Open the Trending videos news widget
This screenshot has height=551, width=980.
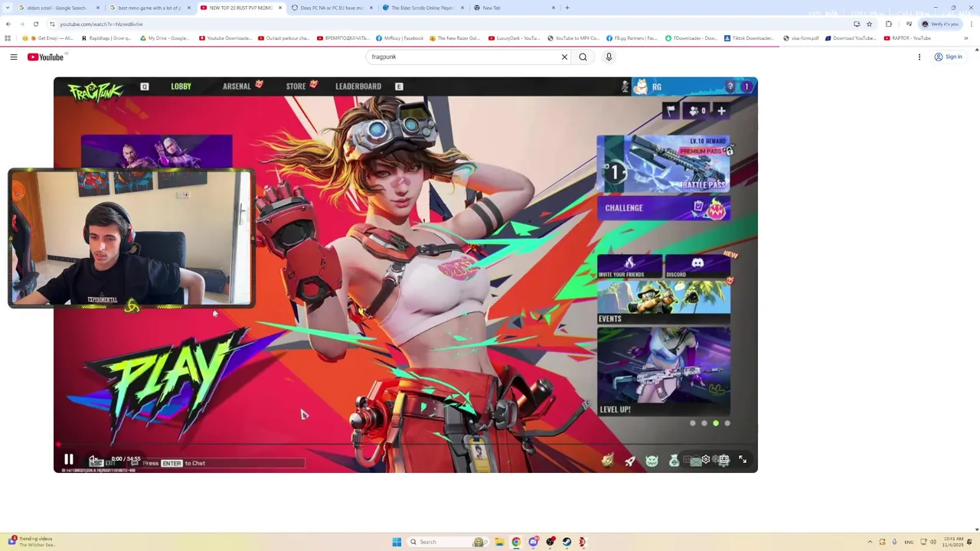(x=32, y=542)
